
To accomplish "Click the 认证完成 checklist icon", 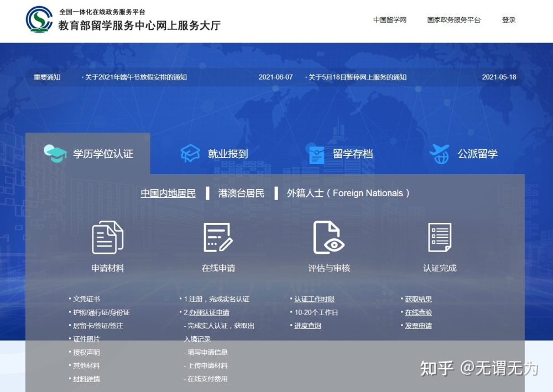I will click(x=440, y=237).
